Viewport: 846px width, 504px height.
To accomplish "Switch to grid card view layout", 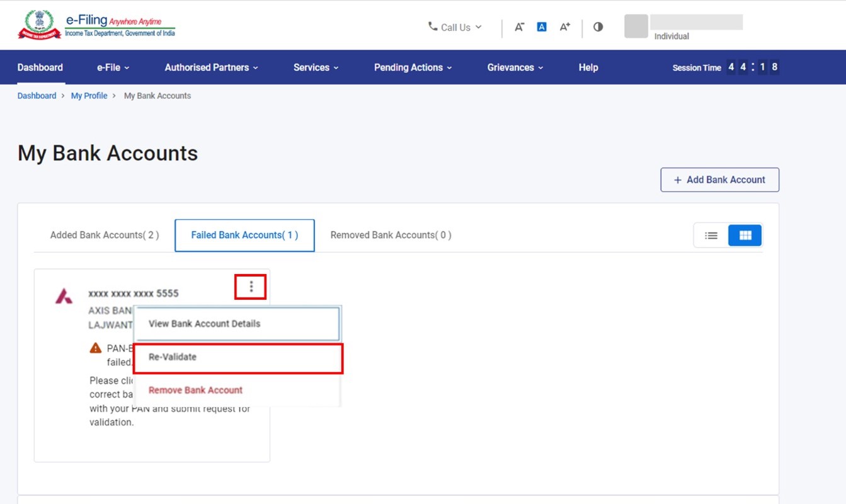I will (x=745, y=236).
